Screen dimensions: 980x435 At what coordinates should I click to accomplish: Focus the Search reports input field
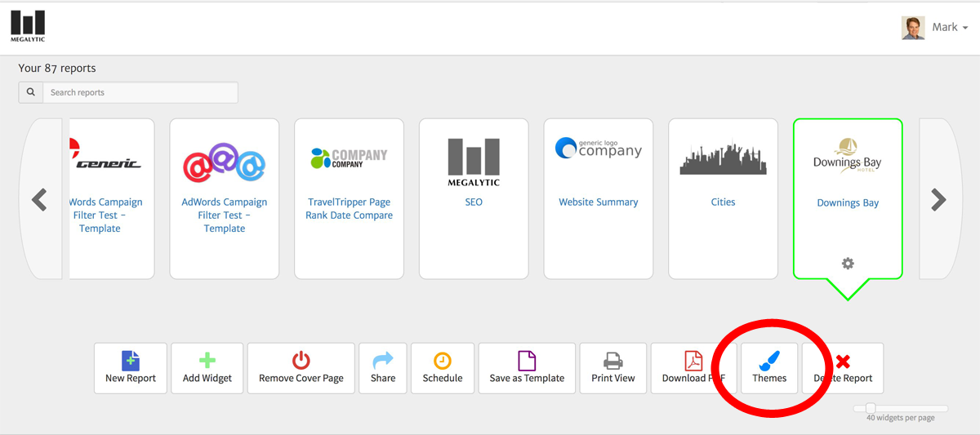[140, 92]
